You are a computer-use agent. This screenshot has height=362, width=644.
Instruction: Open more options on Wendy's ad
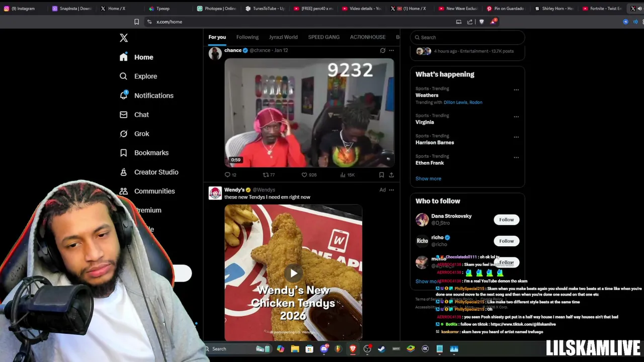pos(391,190)
